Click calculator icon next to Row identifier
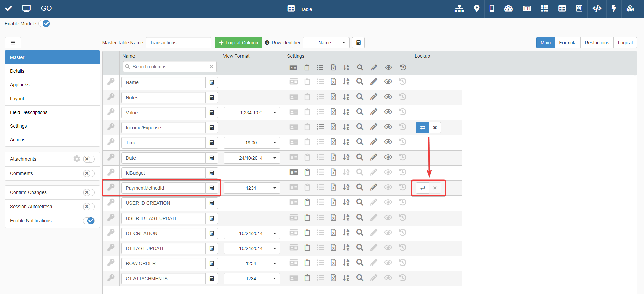644x294 pixels. point(358,43)
